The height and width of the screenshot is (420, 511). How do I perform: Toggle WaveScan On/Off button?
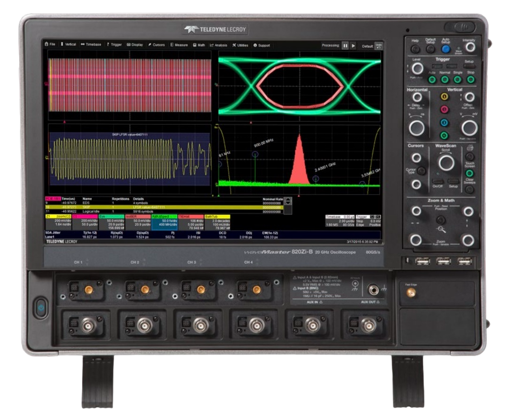coord(438,181)
